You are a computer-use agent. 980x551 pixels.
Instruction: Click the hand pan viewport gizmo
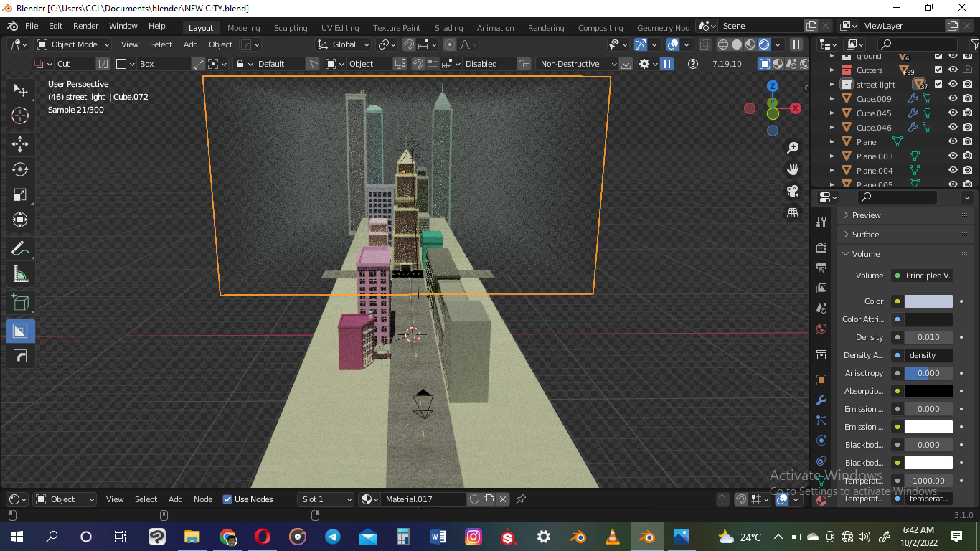pyautogui.click(x=793, y=169)
